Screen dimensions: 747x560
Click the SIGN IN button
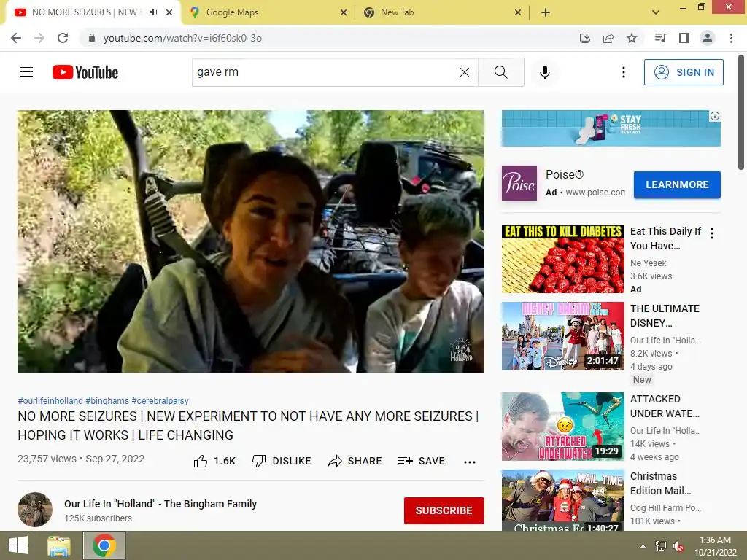coord(684,72)
